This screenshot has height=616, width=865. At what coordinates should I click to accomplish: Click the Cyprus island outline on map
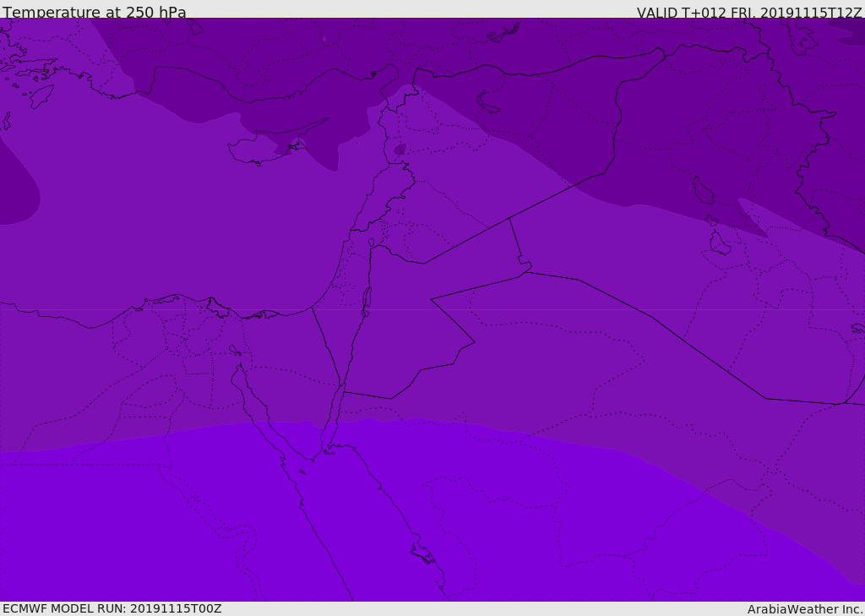click(x=276, y=144)
